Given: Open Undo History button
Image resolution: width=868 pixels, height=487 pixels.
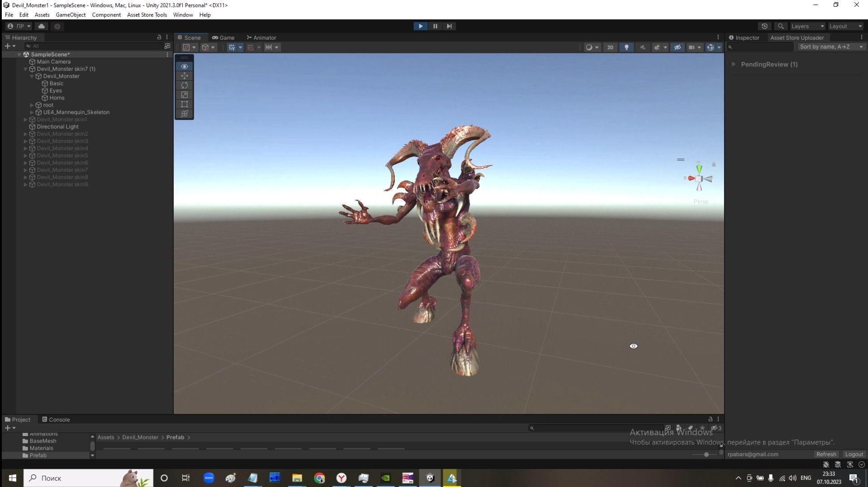Looking at the screenshot, I should coord(764,26).
